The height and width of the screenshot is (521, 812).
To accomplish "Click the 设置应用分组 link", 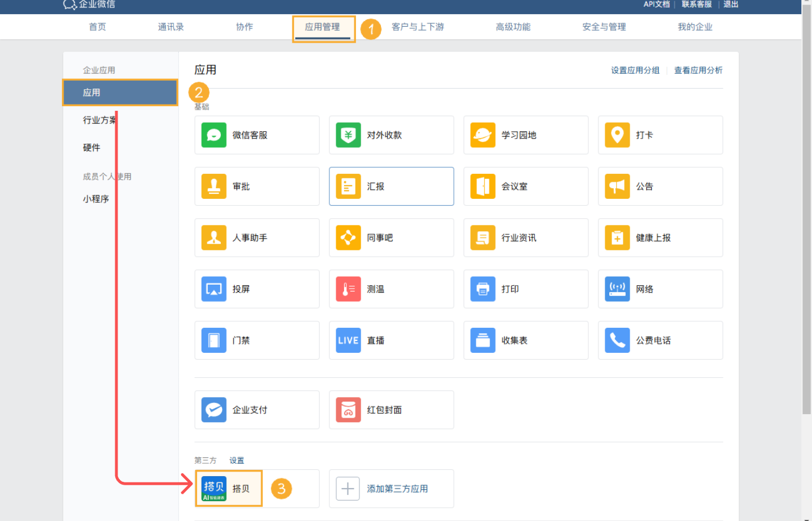I will [x=634, y=70].
